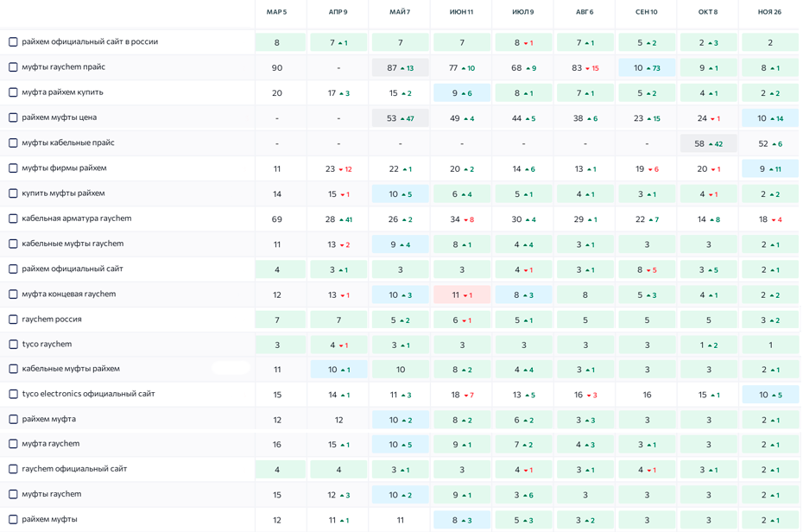Select ИЮЛ 9 cell for муфты raychem

[523, 495]
